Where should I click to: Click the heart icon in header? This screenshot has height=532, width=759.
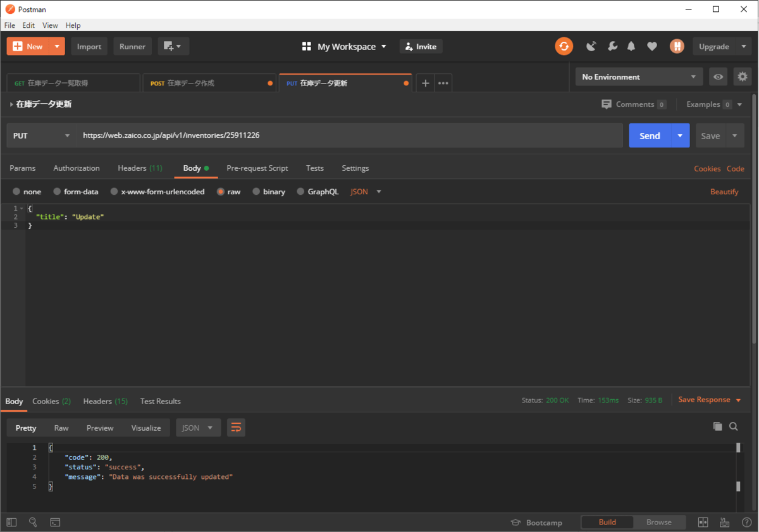[x=652, y=46]
